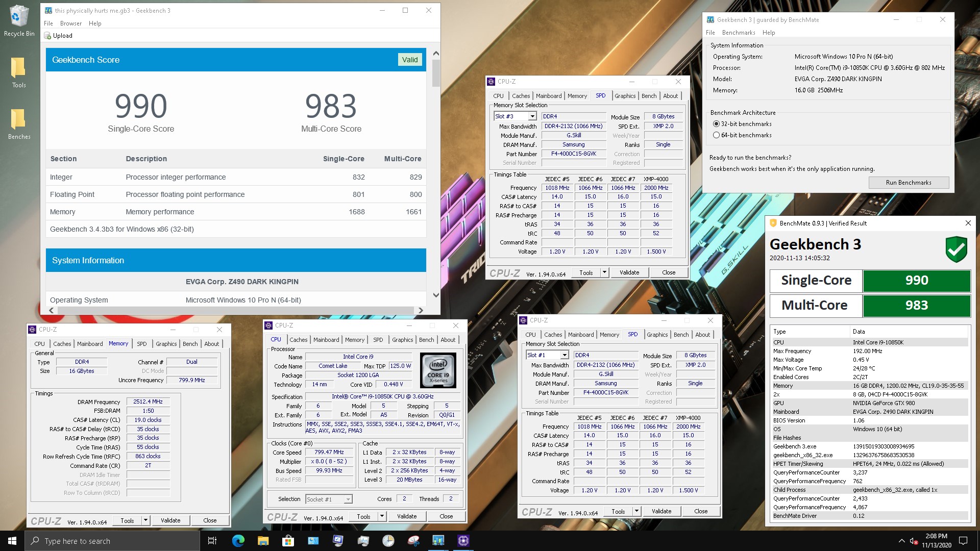Expand Tools arrow in Slot #3 CPU-Z window

[x=604, y=272]
